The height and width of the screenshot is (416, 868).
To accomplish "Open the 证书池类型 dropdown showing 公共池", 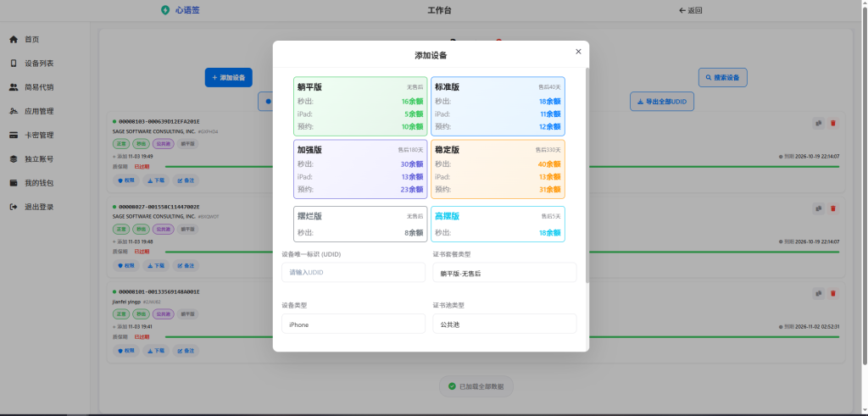I will (505, 324).
